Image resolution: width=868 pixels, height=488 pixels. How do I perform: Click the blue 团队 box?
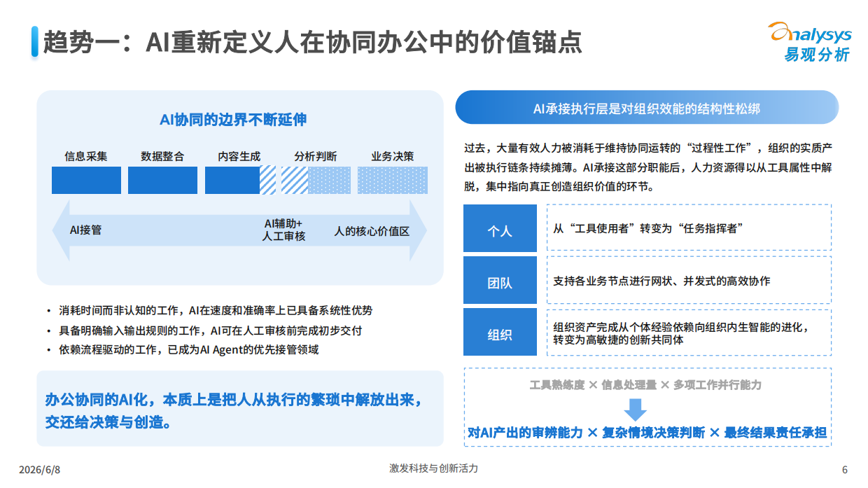coord(500,280)
